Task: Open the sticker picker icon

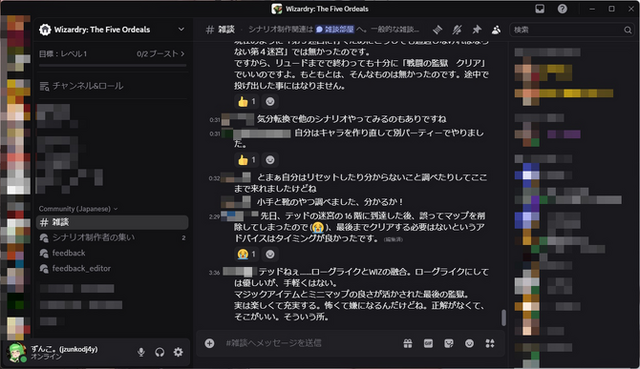Action: [449, 343]
